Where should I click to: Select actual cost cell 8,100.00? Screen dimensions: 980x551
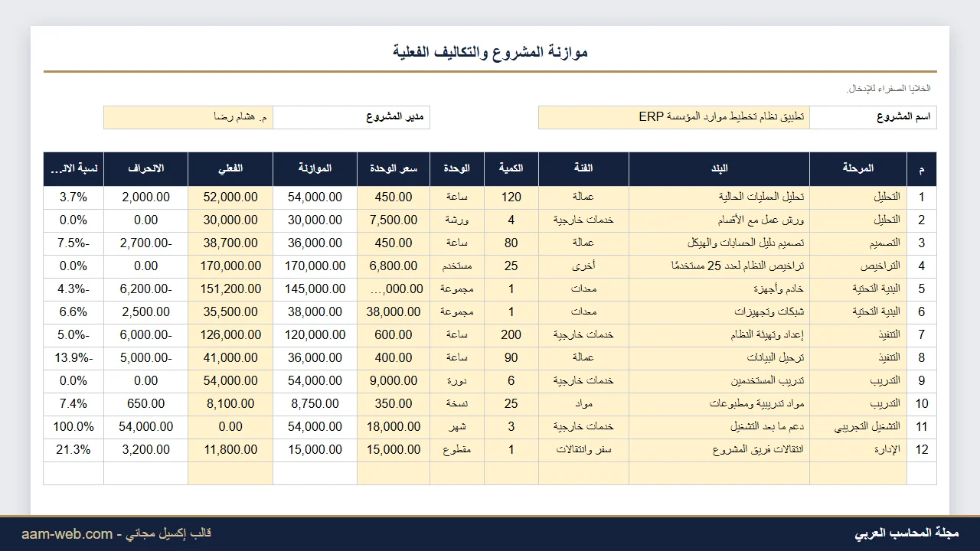pos(230,404)
